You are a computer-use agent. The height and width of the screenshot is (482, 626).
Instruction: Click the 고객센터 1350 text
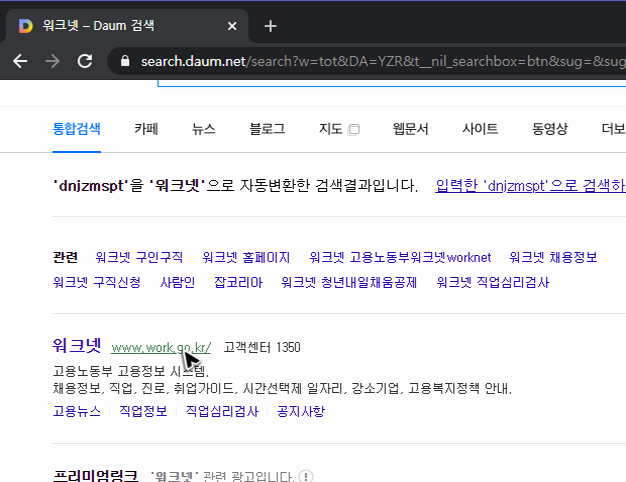point(262,347)
